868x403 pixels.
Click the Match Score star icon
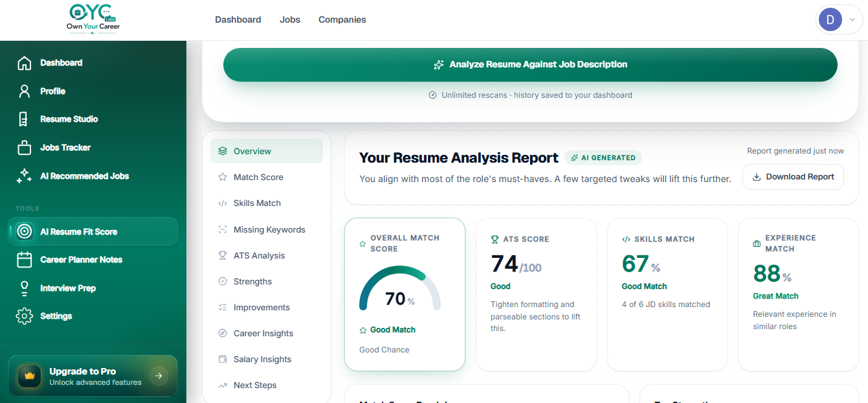223,177
